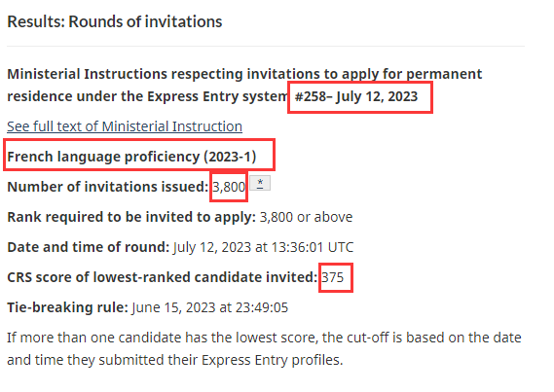This screenshot has height=392, width=554.
Task: Click the June 15, 2023 at 23:49:05 value
Action: click(210, 307)
